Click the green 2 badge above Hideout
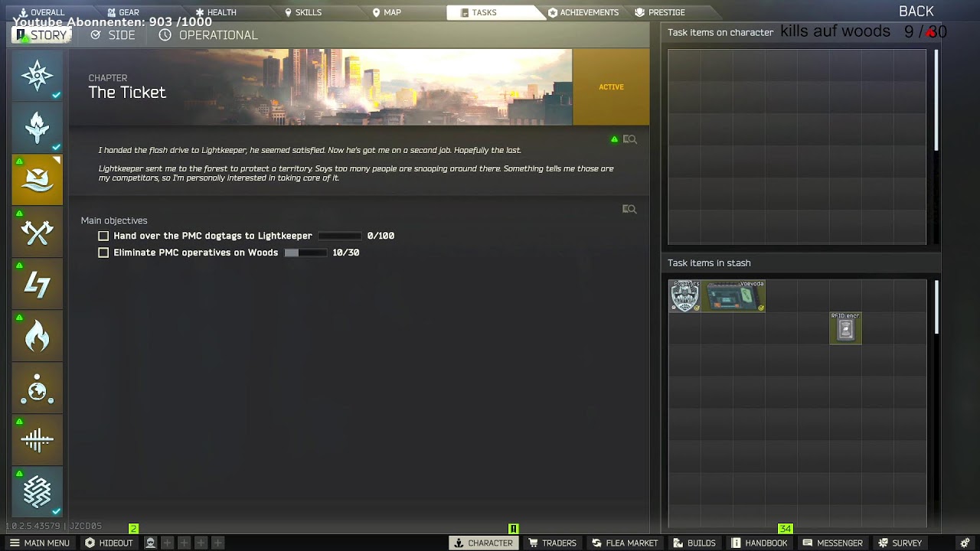Viewport: 980px width, 551px height. (x=133, y=529)
